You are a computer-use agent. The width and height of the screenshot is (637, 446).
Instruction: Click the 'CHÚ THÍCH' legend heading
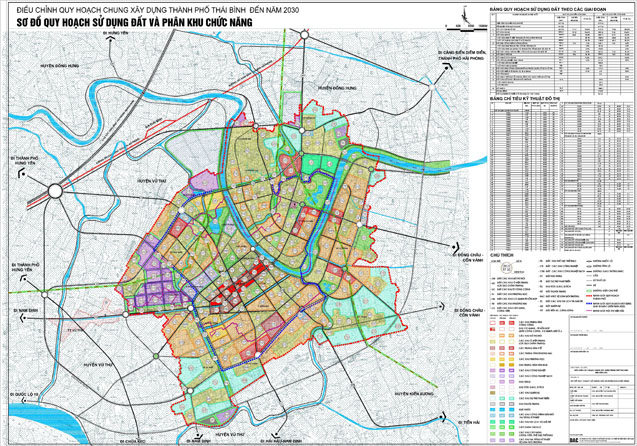click(x=500, y=256)
